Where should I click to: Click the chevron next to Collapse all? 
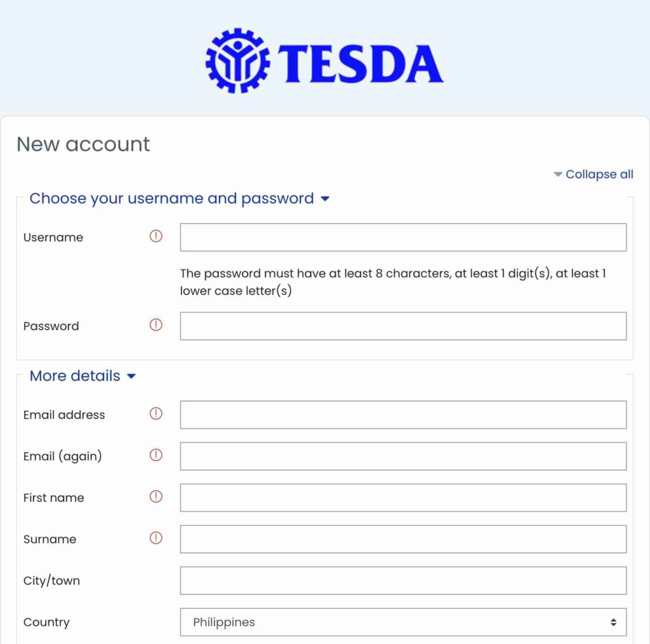557,173
